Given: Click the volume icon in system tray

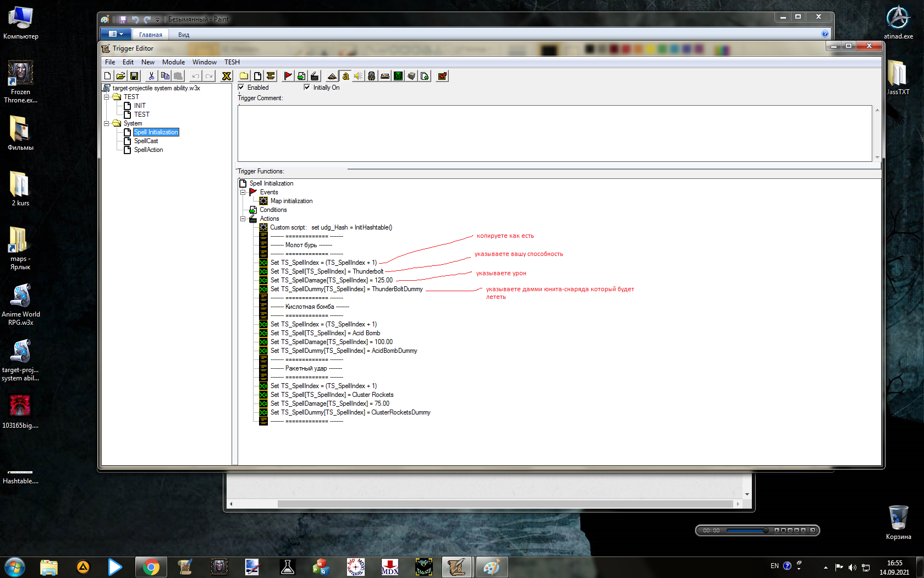Looking at the screenshot, I should 852,567.
